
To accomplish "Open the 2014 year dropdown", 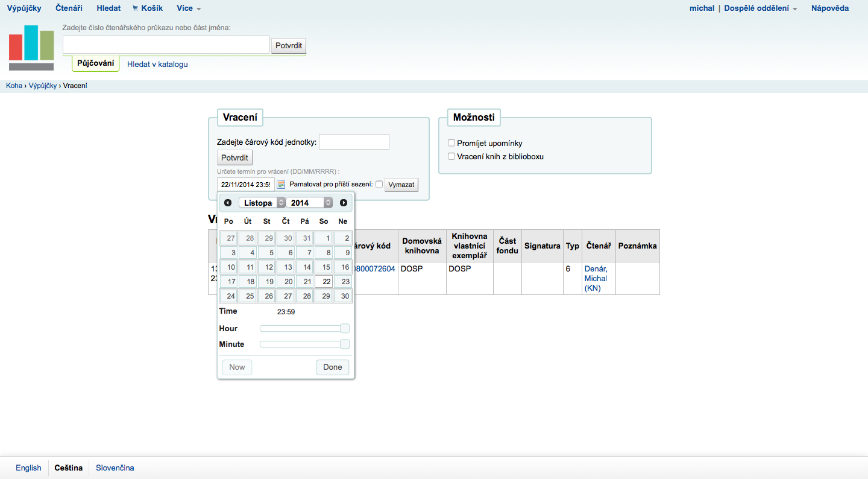I will coord(309,203).
